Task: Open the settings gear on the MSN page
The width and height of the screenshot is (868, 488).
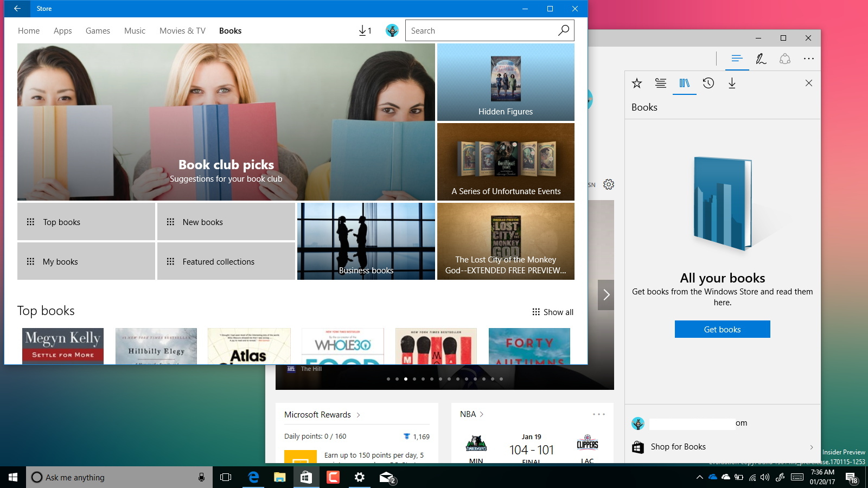Action: [x=608, y=184]
